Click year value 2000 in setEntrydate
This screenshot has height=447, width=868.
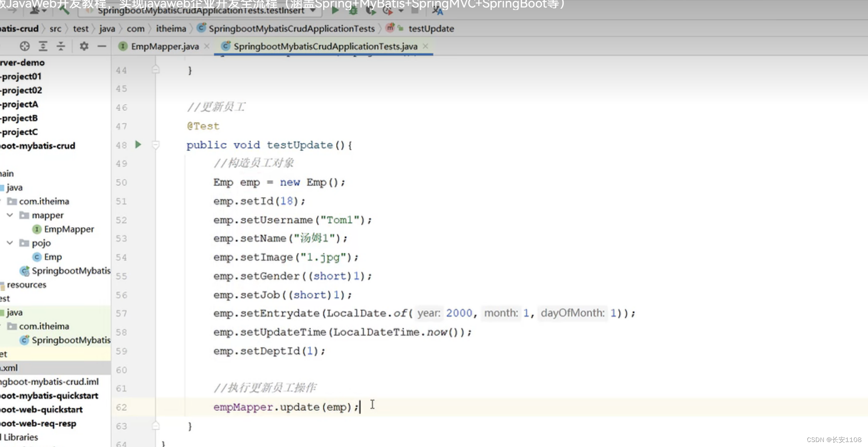pos(459,313)
